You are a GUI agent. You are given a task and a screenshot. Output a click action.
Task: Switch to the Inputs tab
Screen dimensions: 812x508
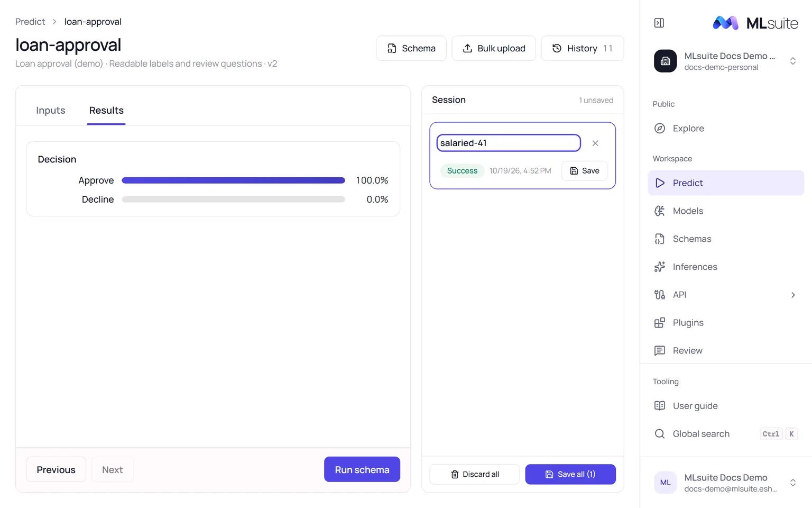coord(51,111)
